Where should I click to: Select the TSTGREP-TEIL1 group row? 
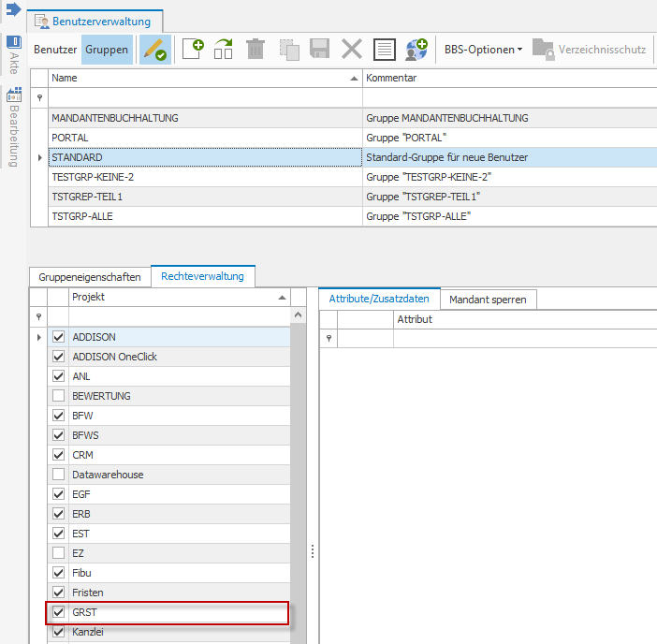click(x=353, y=197)
